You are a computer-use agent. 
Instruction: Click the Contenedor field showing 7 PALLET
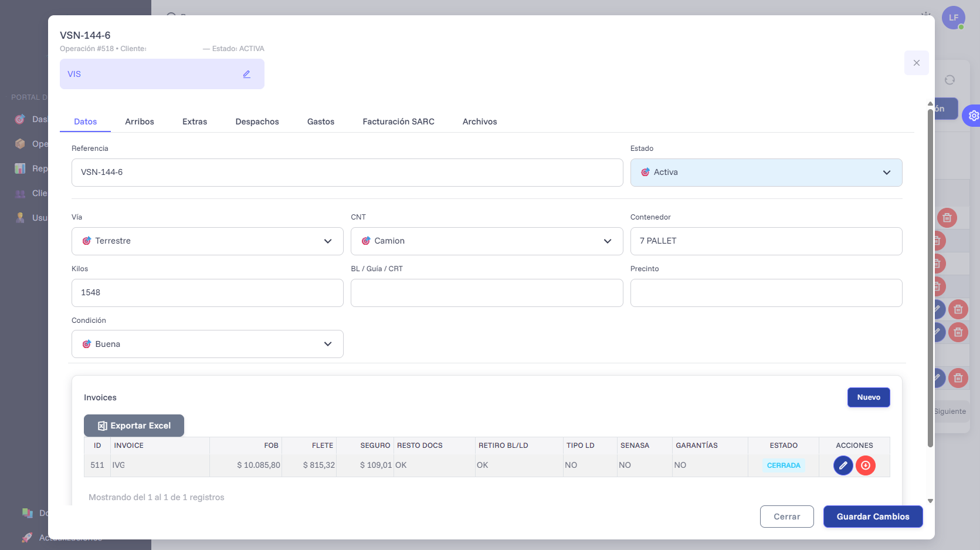[x=766, y=241]
